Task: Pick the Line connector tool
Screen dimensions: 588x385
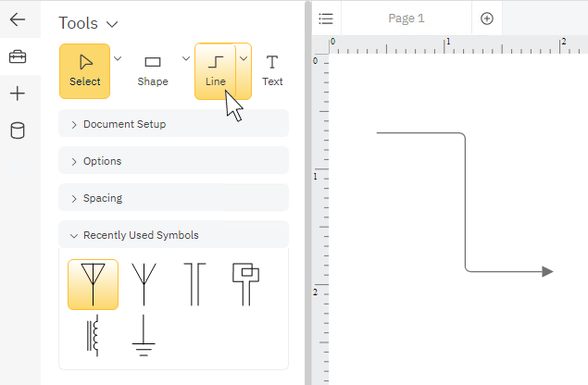Action: click(x=215, y=70)
